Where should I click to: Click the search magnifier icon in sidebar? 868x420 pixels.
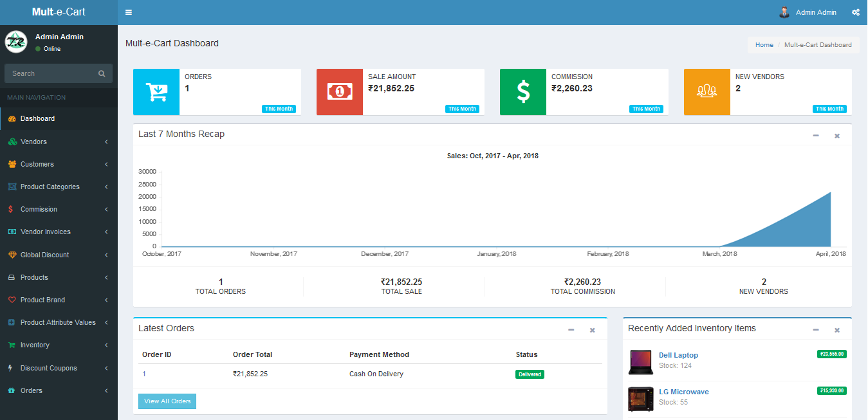[x=102, y=73]
